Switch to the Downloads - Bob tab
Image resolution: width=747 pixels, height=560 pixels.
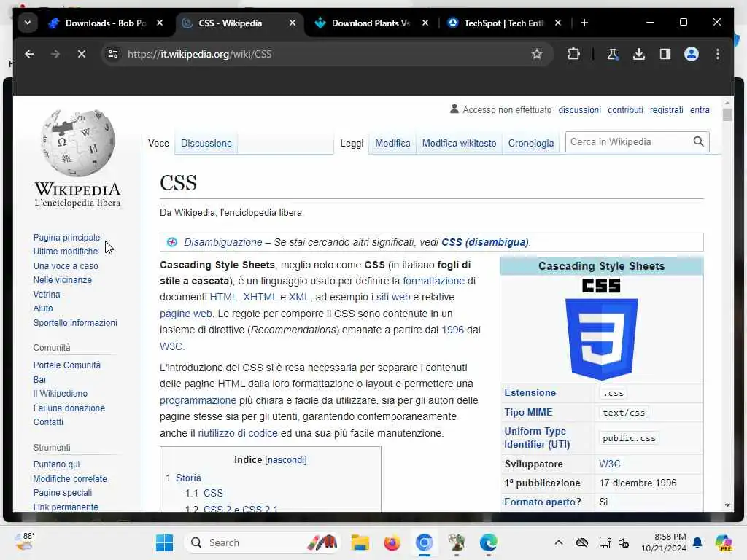pyautogui.click(x=106, y=23)
